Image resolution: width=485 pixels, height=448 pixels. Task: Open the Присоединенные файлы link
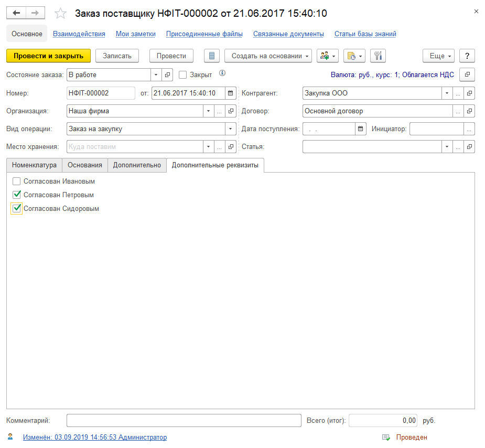click(204, 34)
